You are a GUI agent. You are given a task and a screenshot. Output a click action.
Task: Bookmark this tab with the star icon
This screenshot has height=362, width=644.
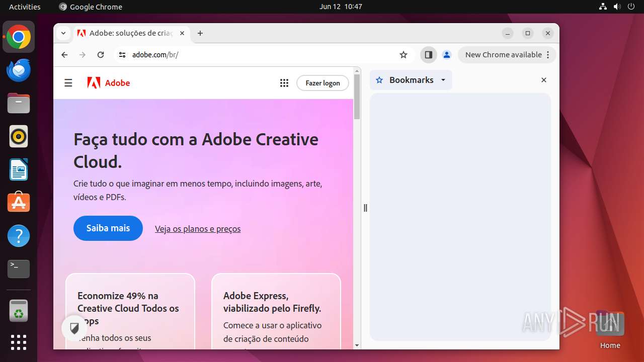pyautogui.click(x=404, y=55)
